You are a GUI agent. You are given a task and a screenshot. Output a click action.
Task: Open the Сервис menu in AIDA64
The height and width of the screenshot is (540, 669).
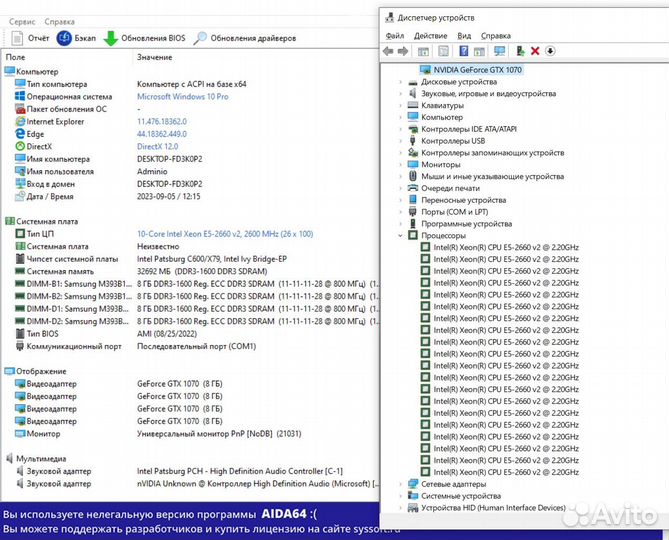[22, 21]
